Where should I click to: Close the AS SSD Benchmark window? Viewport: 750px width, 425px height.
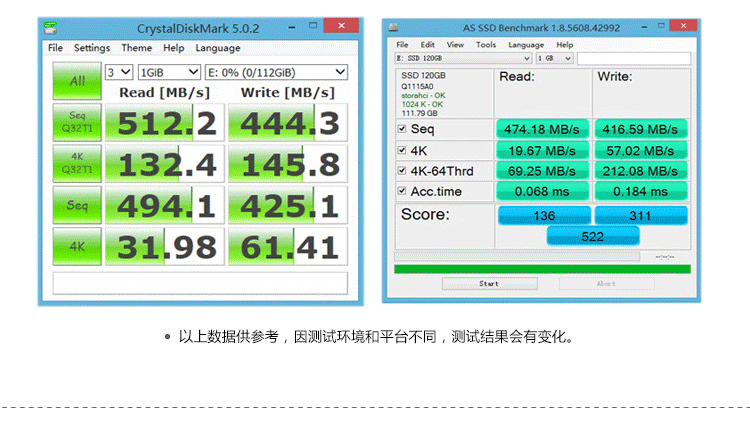point(684,25)
